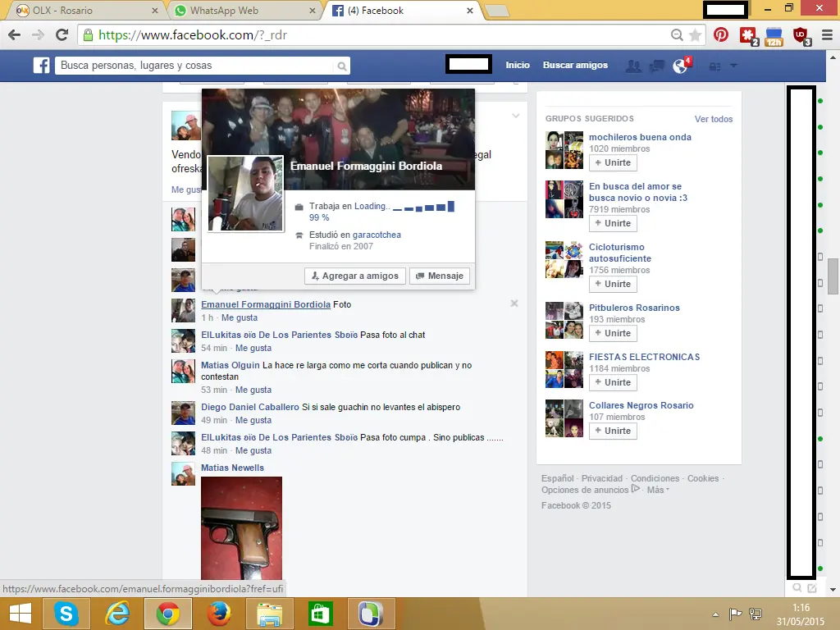Click the search magnifier in Facebook search box
Viewport: 840px width, 630px height.
coord(341,66)
